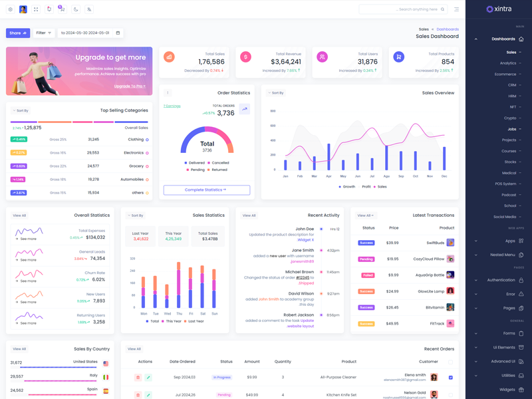Toggle fullscreen mode icon
532x399 pixels.
click(x=36, y=9)
